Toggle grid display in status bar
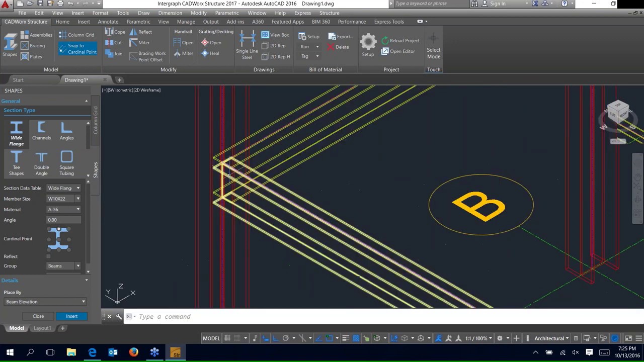This screenshot has width=644, height=362. (x=227, y=338)
